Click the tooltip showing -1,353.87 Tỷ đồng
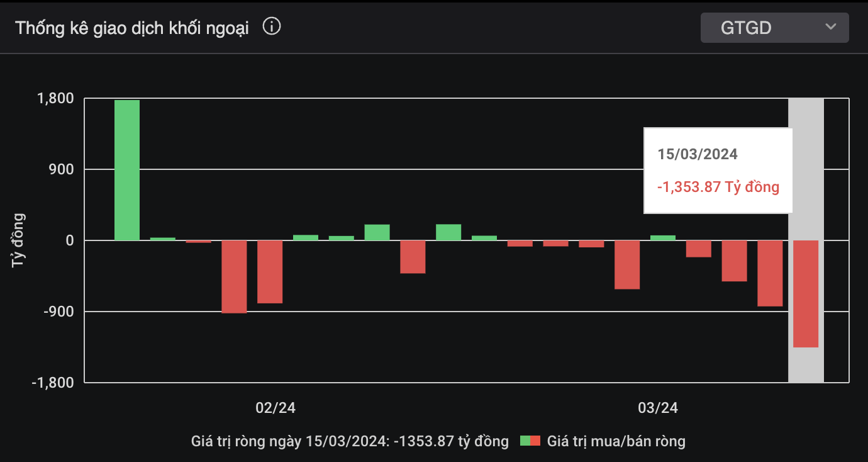Viewport: 868px width, 462px height. pos(718,171)
